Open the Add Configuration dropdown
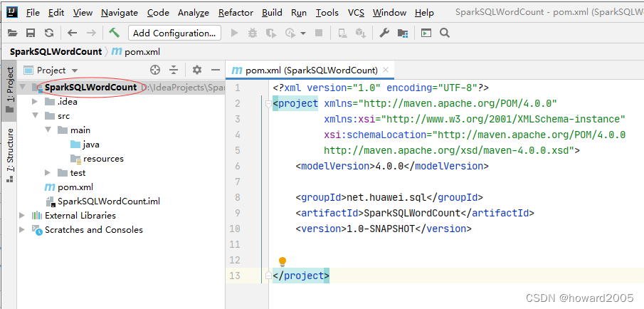This screenshot has width=644, height=309. 174,33
